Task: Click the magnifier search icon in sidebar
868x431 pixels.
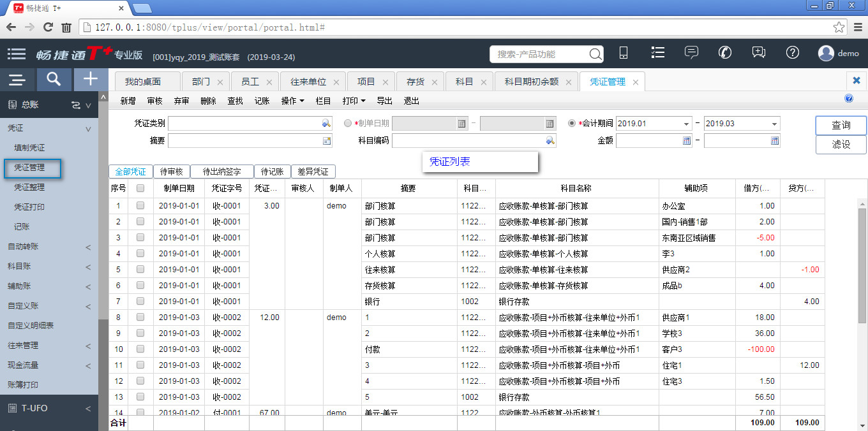Action: pos(54,79)
